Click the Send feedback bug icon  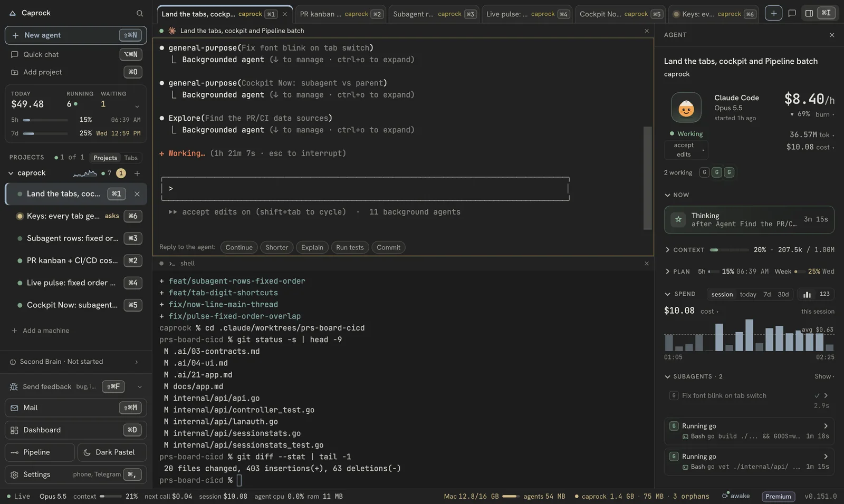click(14, 387)
